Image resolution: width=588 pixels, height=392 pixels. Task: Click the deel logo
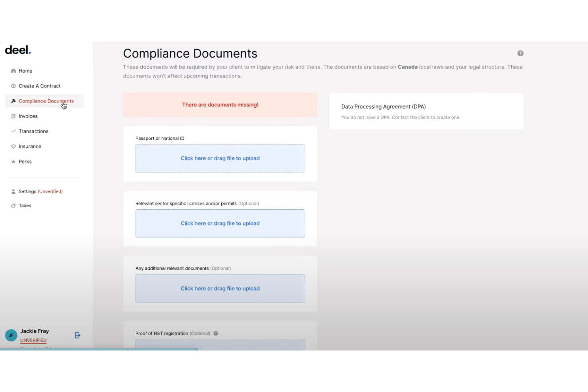(x=17, y=49)
